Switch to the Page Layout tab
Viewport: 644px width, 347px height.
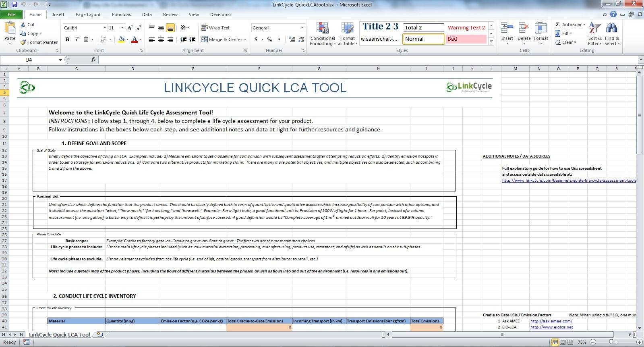click(88, 15)
